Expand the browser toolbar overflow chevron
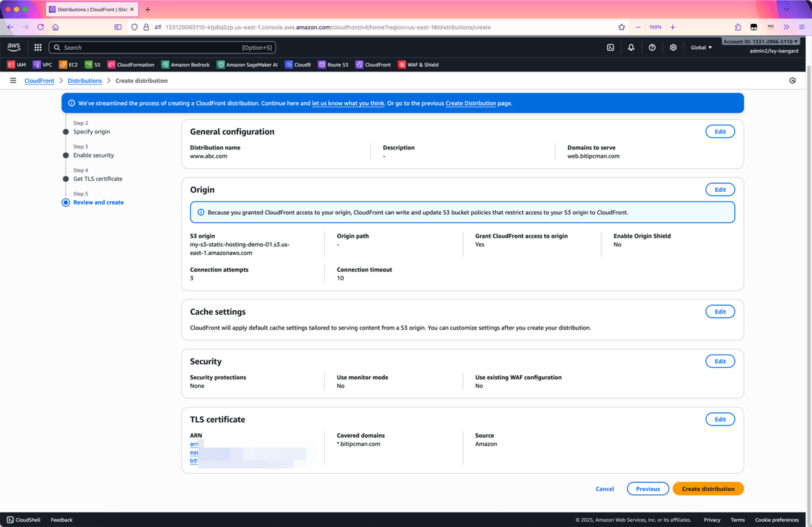This screenshot has width=812, height=527. 786,27
